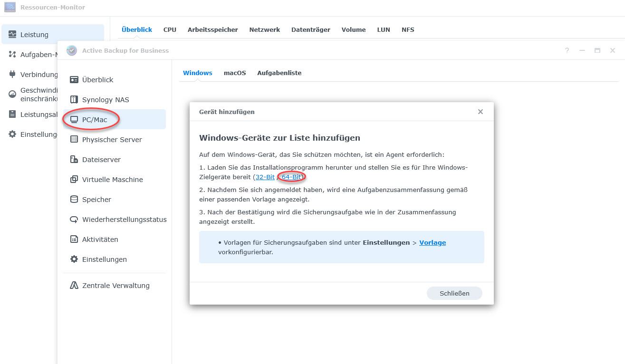625x364 pixels.
Task: Open the Physischer Server icon
Action: (x=74, y=140)
